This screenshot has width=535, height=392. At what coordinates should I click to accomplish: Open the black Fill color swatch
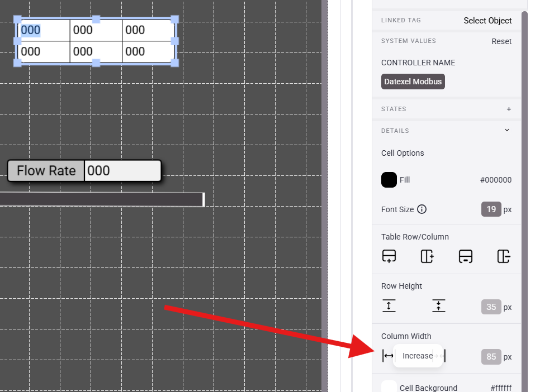point(389,180)
